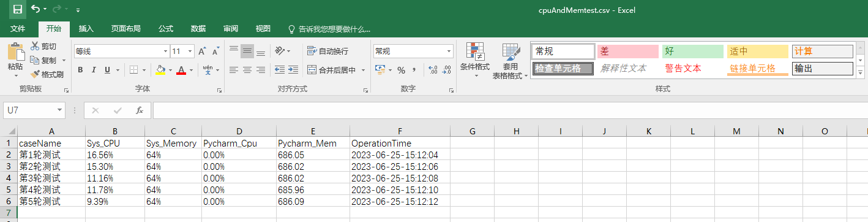Screen dimensions: 868x222
Task: Click the yellow fill color button
Action: coord(160,70)
